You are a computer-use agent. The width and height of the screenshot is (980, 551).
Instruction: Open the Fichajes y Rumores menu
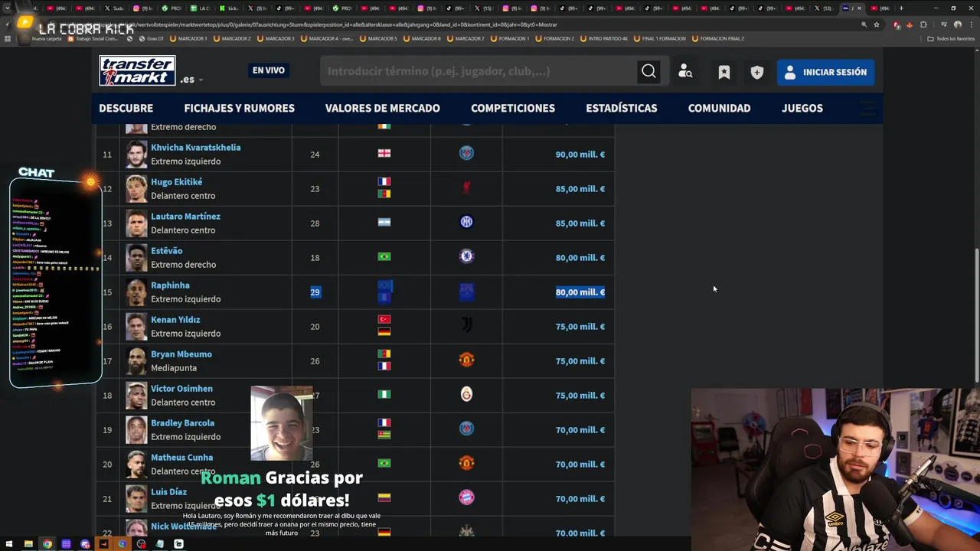(x=239, y=108)
